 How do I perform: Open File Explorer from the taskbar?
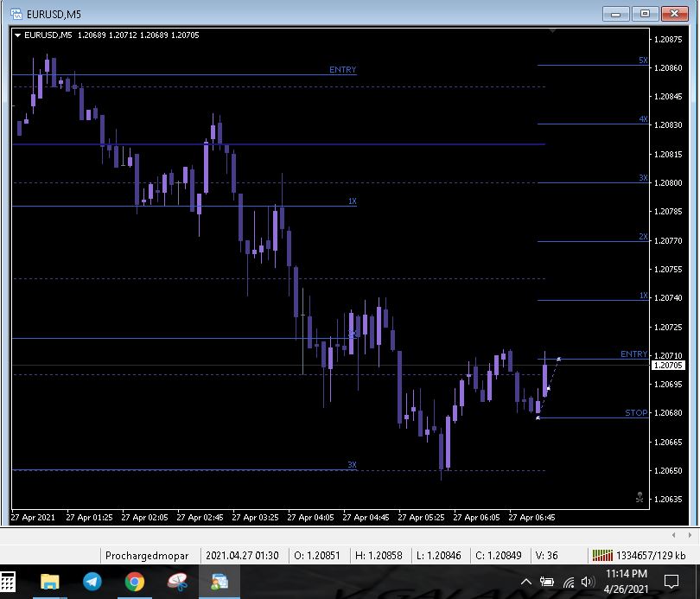50,582
